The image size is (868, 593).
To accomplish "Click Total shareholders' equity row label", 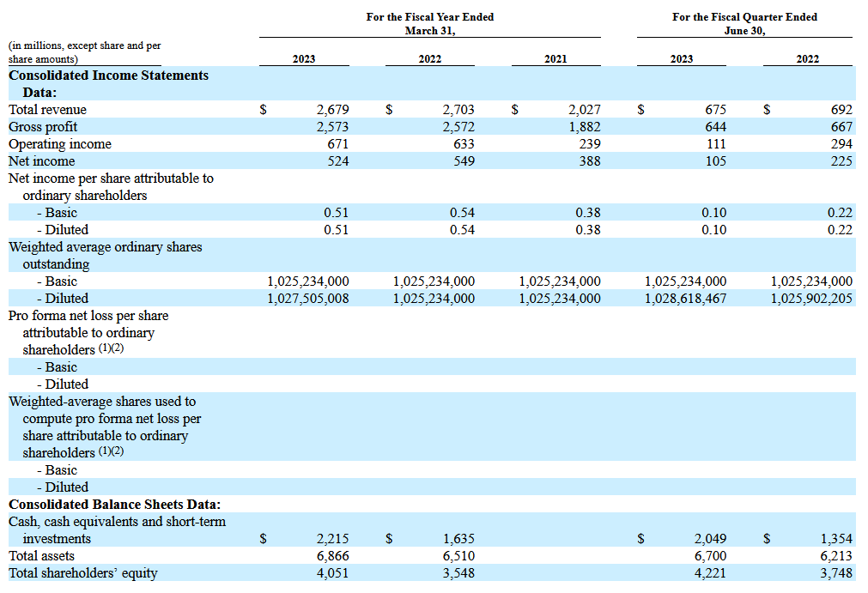I will [83, 573].
